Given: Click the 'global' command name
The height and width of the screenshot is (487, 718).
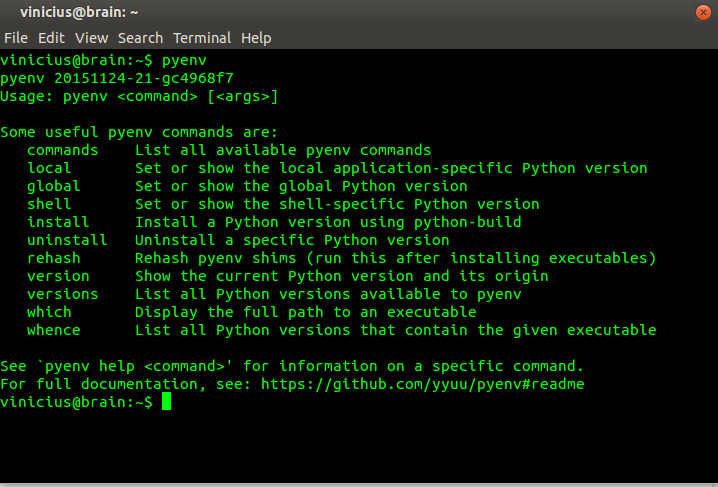Looking at the screenshot, I should (x=53, y=186).
